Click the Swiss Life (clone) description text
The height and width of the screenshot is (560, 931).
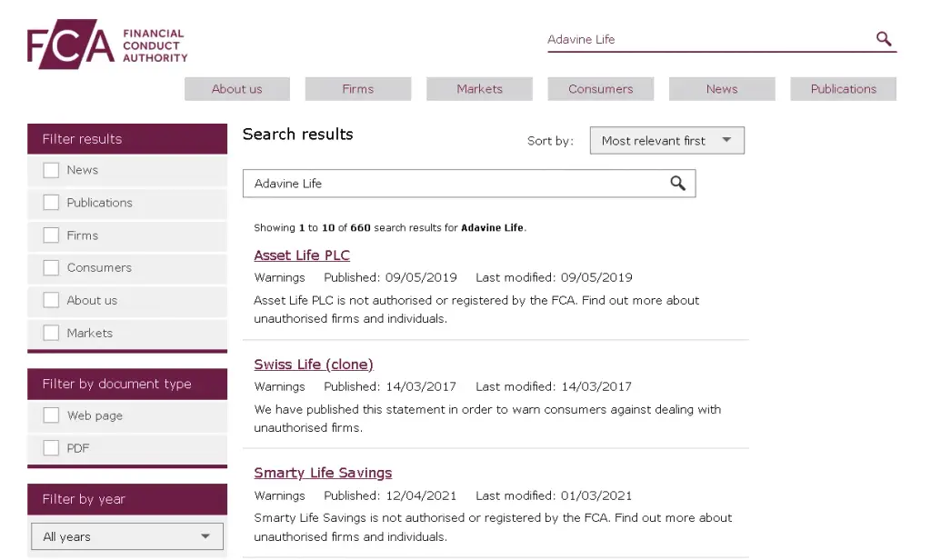(487, 418)
